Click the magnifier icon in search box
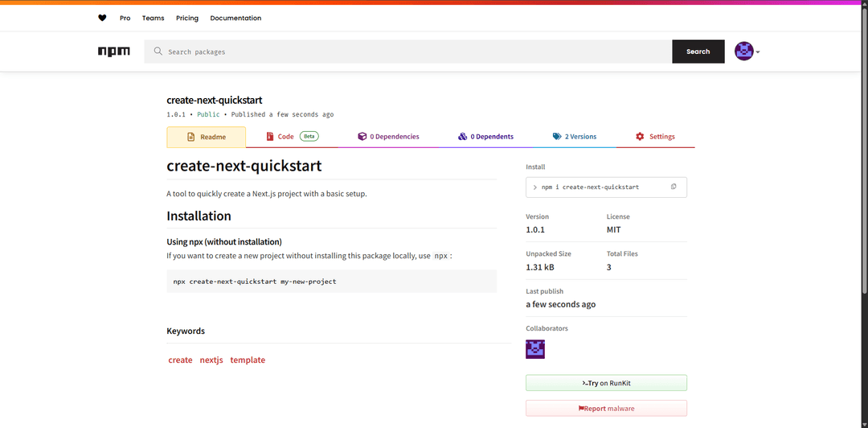 (x=158, y=51)
